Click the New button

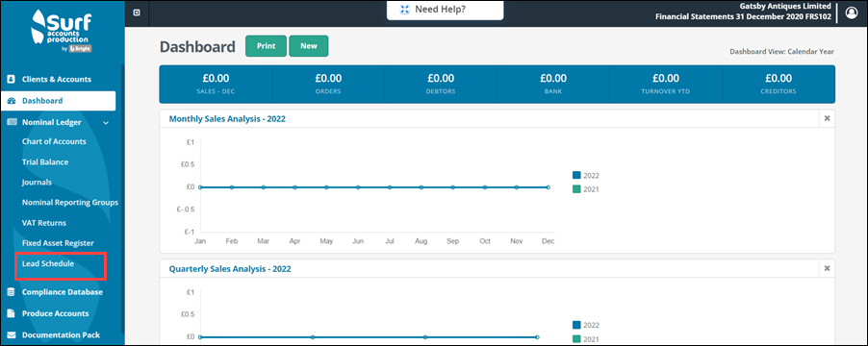click(x=309, y=46)
